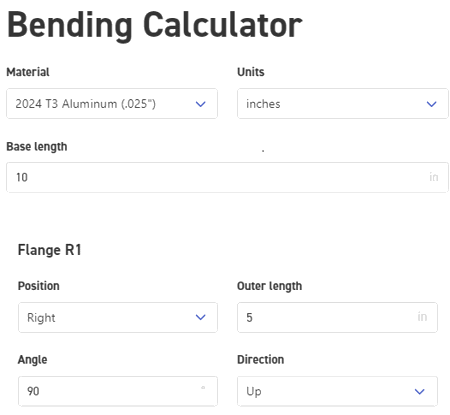Click the chevron arrow in Position field
The image size is (450, 415).
pyautogui.click(x=200, y=317)
